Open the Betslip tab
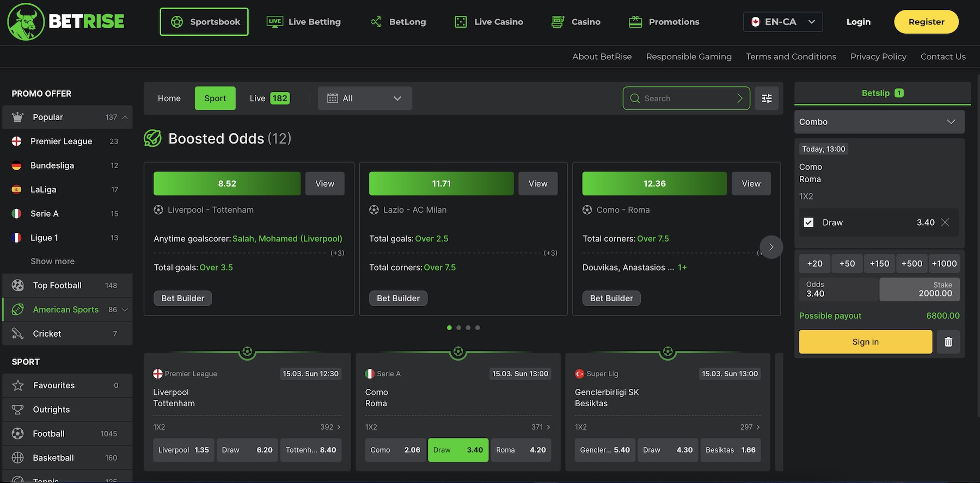This screenshot has width=980, height=483. pos(883,93)
